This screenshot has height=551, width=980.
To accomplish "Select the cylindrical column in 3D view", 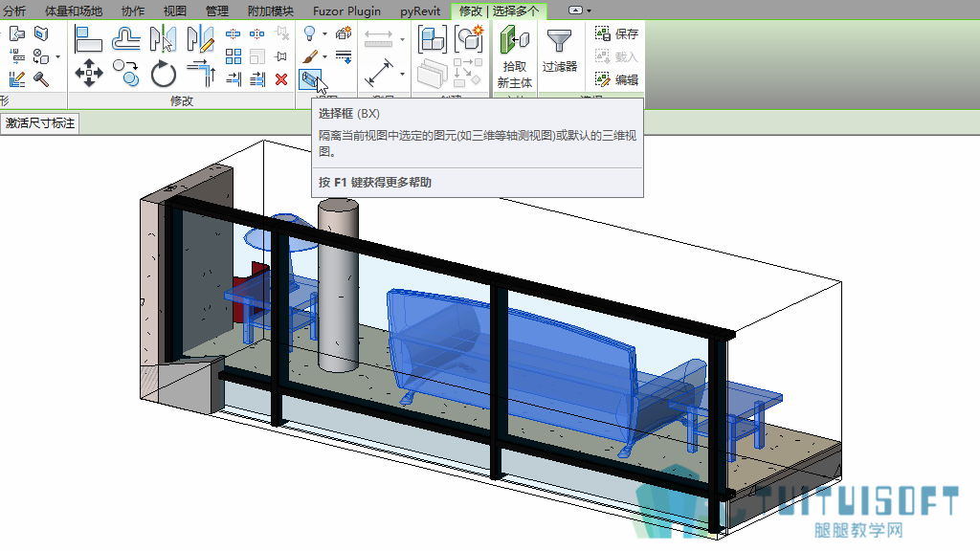I will [338, 285].
